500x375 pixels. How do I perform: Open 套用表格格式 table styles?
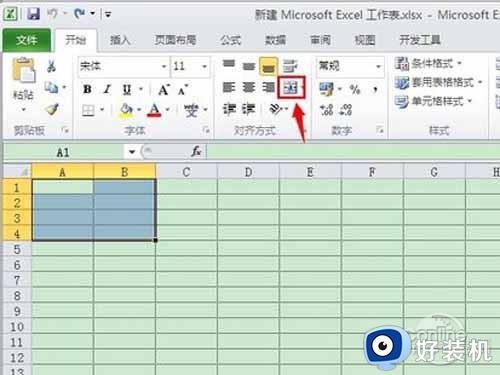438,82
